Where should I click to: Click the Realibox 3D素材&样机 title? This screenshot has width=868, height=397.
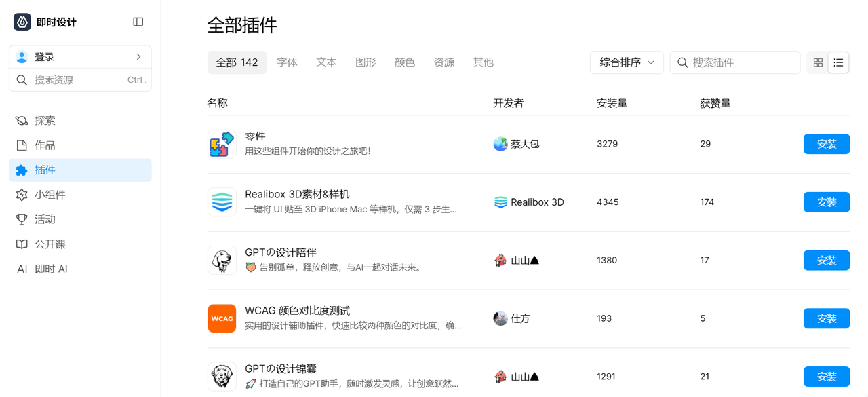[298, 195]
